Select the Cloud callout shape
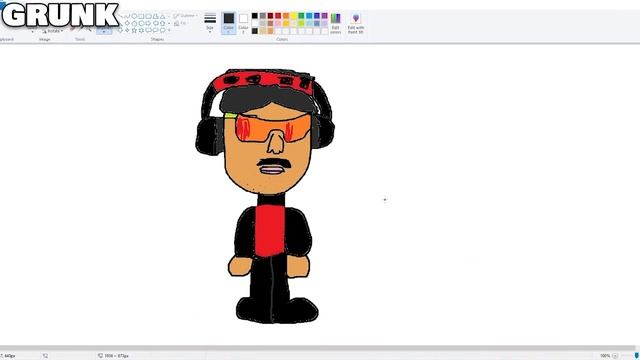The image size is (640, 360). point(162,30)
